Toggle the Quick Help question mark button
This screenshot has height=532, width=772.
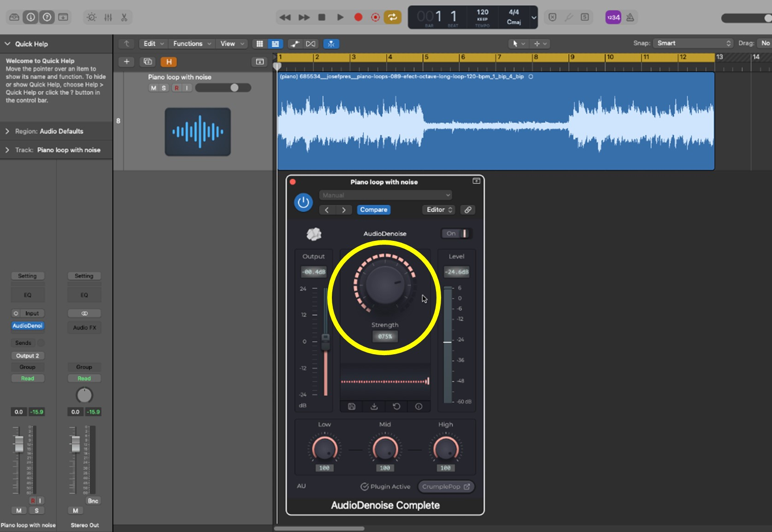(47, 18)
